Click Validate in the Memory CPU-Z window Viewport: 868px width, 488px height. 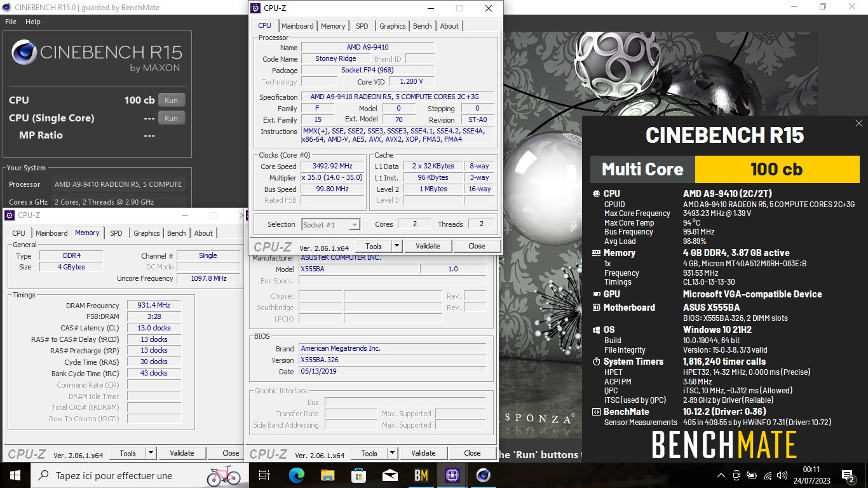pyautogui.click(x=182, y=453)
